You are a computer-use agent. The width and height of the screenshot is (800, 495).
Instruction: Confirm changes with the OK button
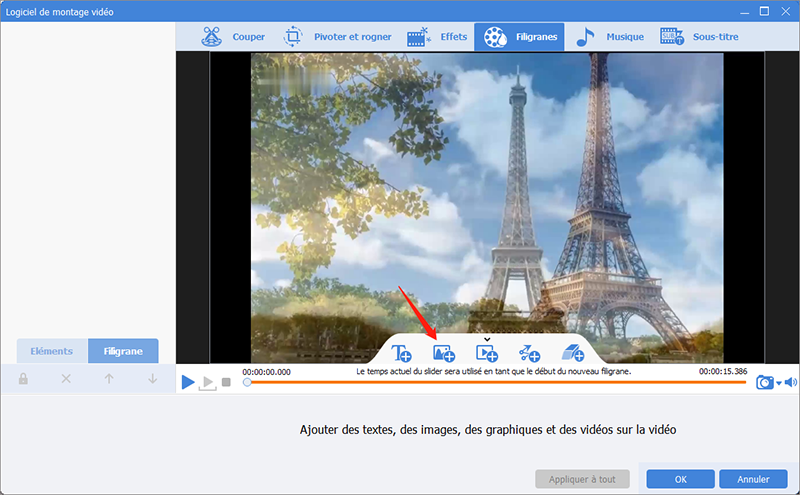(x=680, y=478)
